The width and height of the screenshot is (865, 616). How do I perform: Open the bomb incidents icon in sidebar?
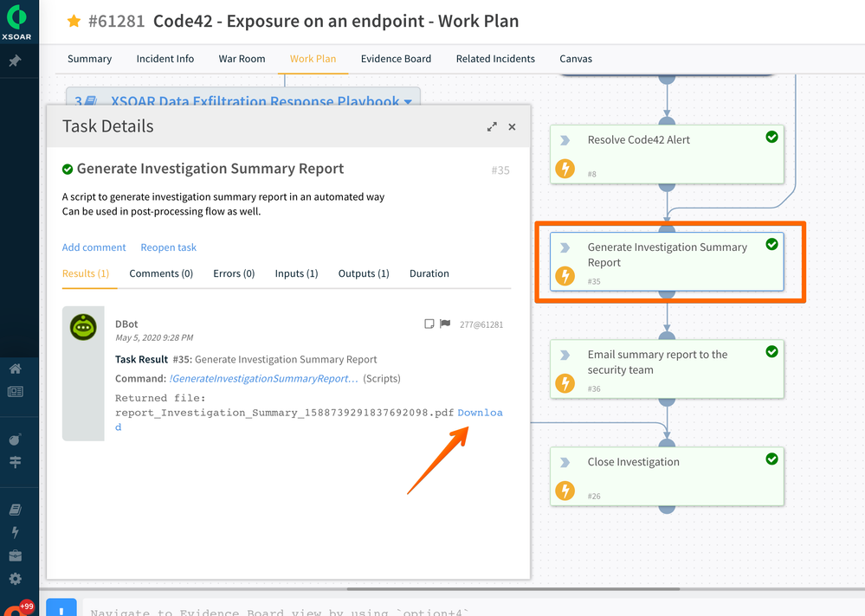pos(15,440)
